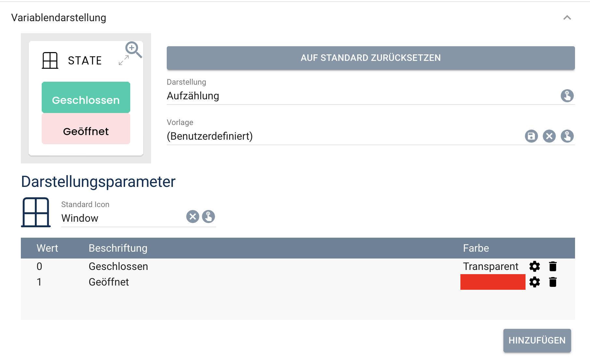The height and width of the screenshot is (364, 590).
Task: Open settings gear for Geschlossen row
Action: click(x=535, y=266)
